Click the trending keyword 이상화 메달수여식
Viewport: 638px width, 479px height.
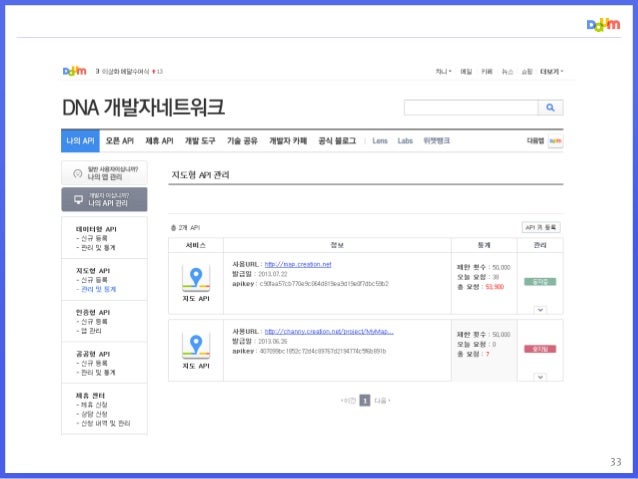[125, 72]
